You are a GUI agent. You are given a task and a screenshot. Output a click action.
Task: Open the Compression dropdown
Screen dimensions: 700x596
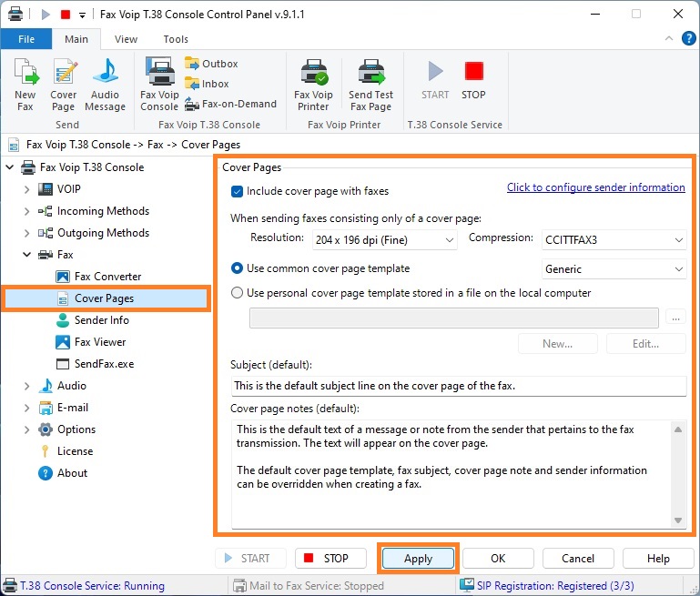[614, 240]
